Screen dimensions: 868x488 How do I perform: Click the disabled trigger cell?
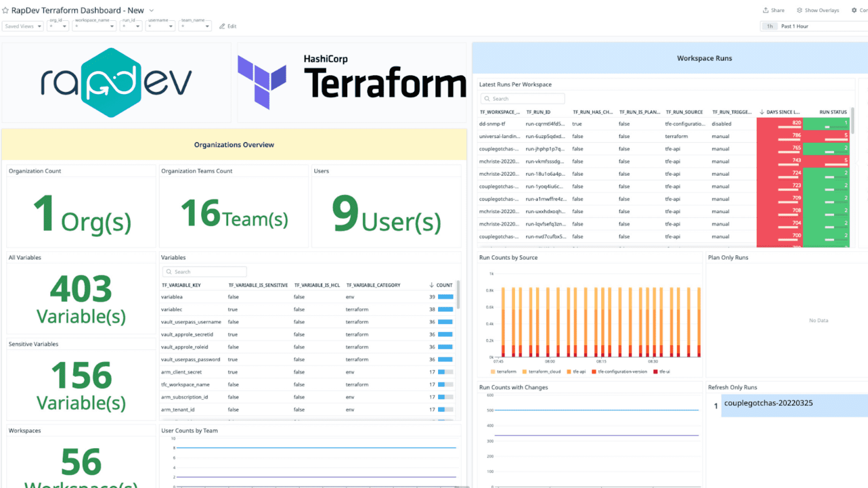click(721, 124)
